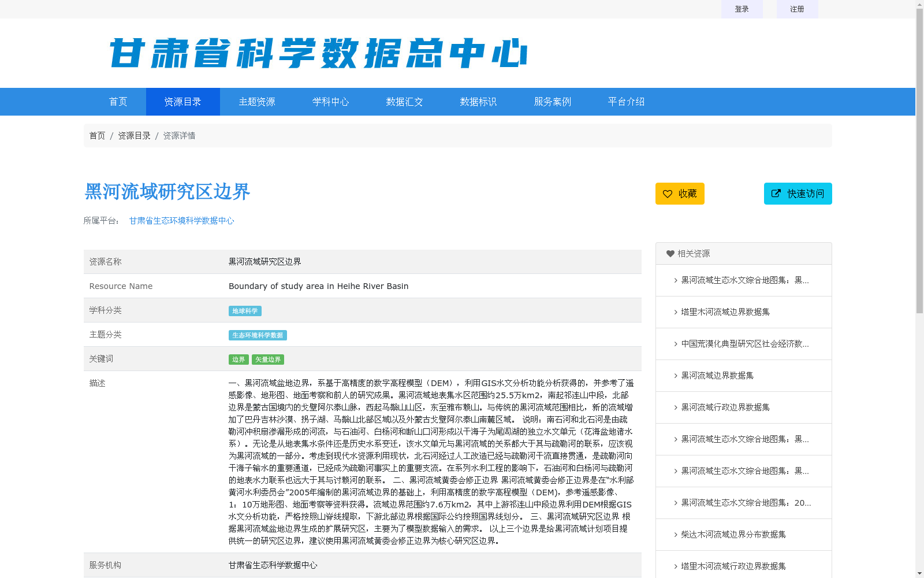Open related resource 塔里木河流域边界数据集
Image resolution: width=924 pixels, height=578 pixels.
point(725,312)
